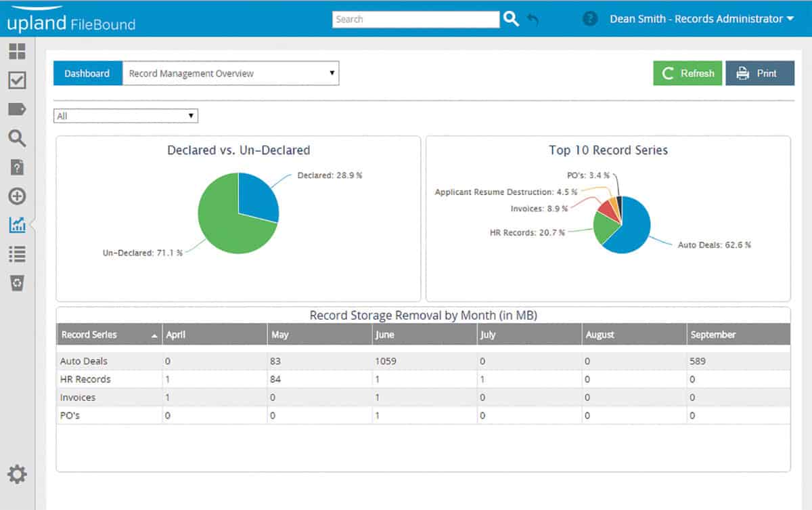
Task: Click the 84 value in HR Records row
Action: click(x=275, y=379)
